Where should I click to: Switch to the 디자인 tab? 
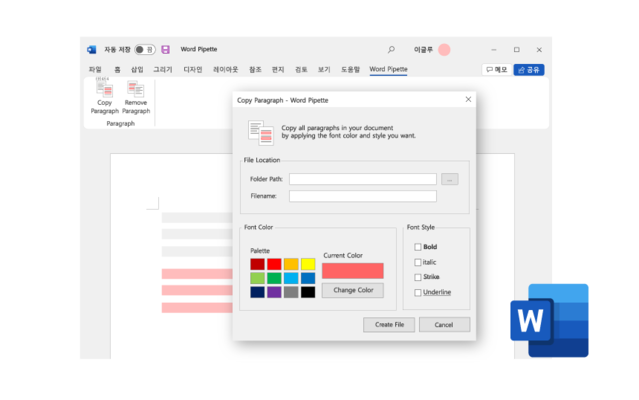tap(193, 70)
